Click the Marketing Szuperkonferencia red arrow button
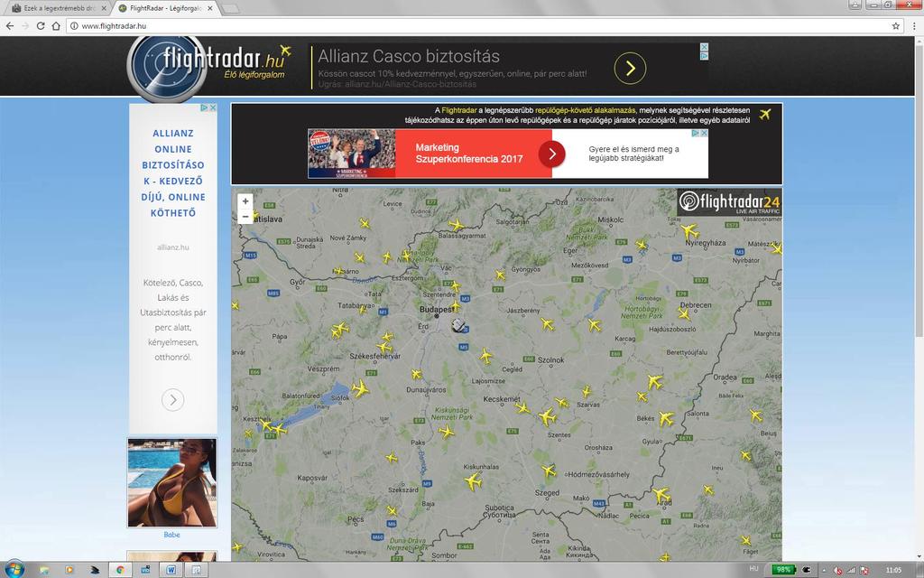 [x=551, y=154]
